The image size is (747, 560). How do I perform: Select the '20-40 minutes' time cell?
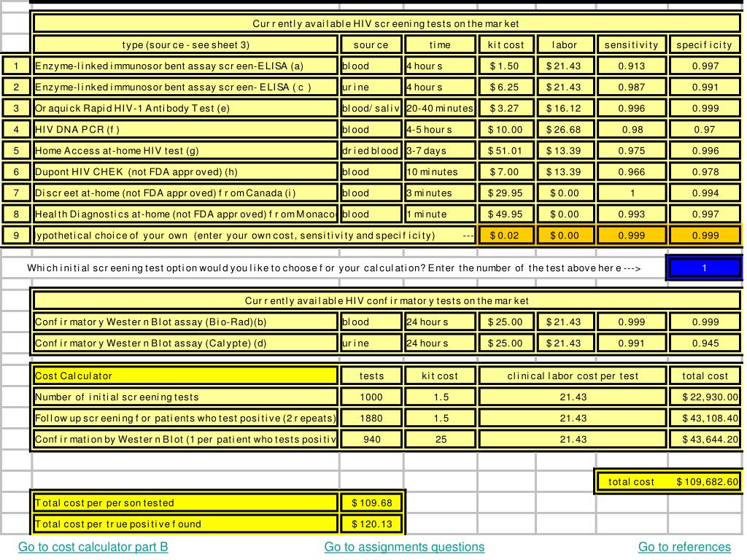pos(440,108)
